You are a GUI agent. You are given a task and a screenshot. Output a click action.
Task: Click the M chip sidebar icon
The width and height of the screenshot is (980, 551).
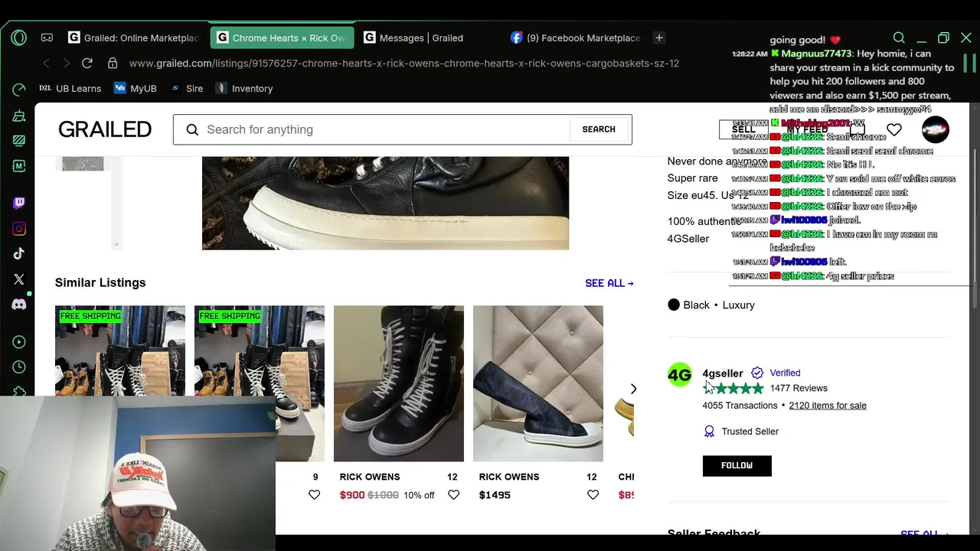(19, 165)
